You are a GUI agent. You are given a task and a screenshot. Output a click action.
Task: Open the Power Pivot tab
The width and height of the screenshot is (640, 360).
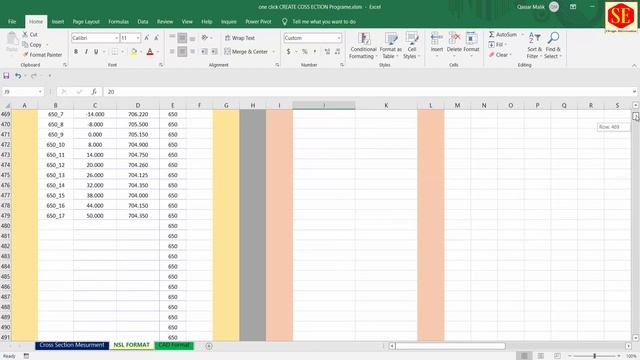[x=258, y=22]
